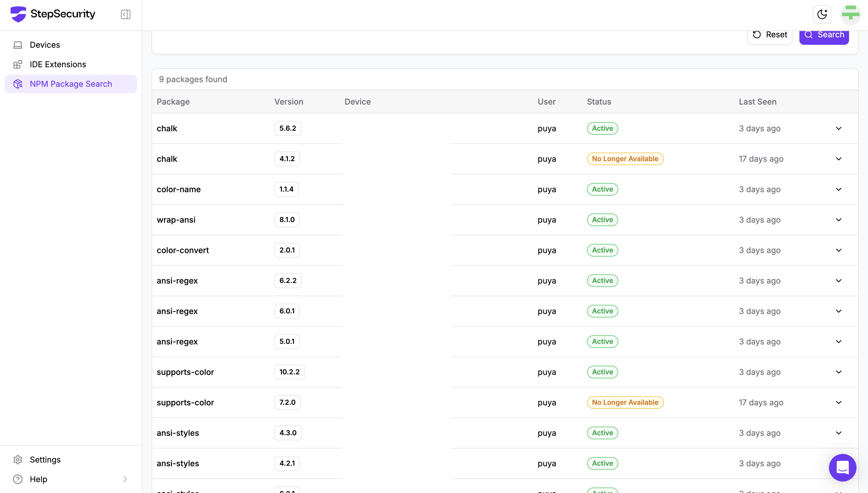Open the user avatar menu
Screen dimensions: 868x493
[850, 14]
